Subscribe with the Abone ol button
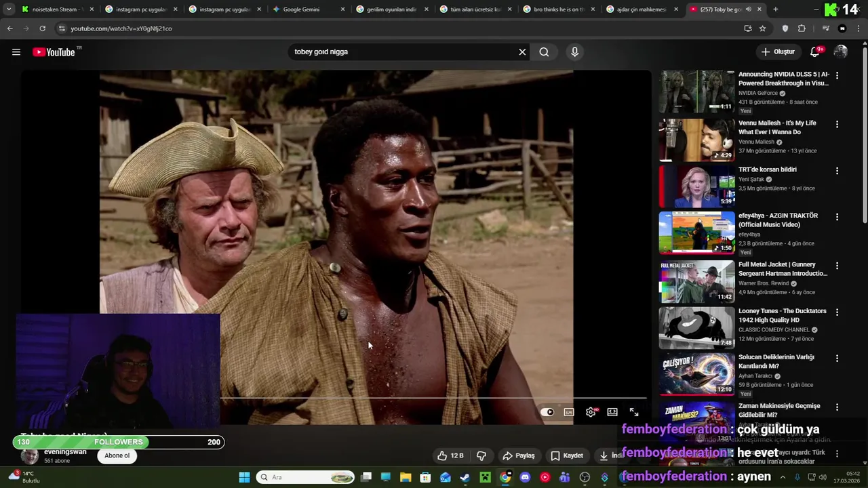The width and height of the screenshot is (868, 488). click(x=117, y=455)
